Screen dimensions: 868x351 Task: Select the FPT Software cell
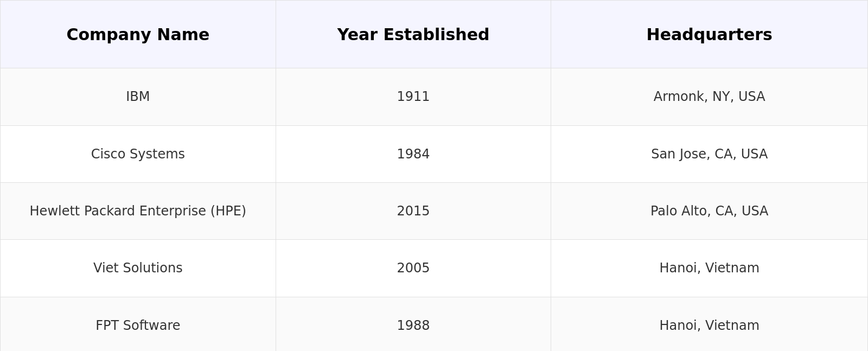138,326
